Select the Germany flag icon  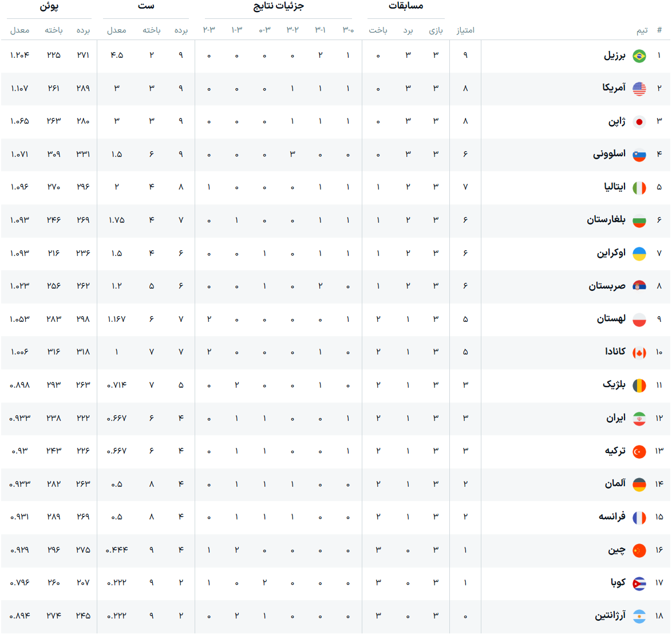point(639,485)
